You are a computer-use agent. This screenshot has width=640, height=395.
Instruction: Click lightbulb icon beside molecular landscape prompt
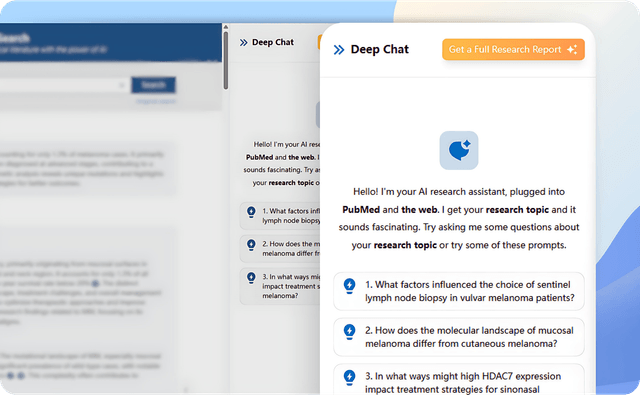pos(349,331)
